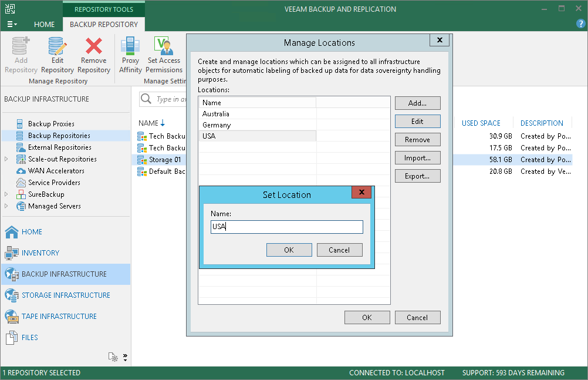Click the TAPE INFRASTRUCTURE view icon
This screenshot has width=588, height=380.
pyautogui.click(x=12, y=317)
